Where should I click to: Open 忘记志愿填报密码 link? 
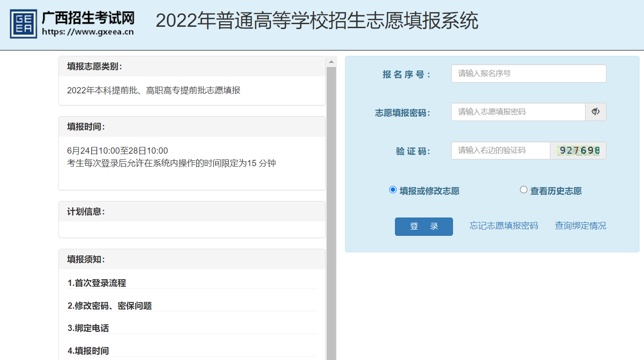click(x=503, y=226)
